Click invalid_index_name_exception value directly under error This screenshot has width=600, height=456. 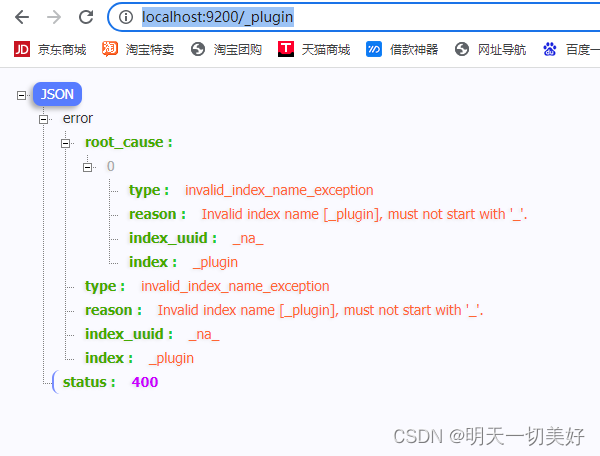click(235, 287)
